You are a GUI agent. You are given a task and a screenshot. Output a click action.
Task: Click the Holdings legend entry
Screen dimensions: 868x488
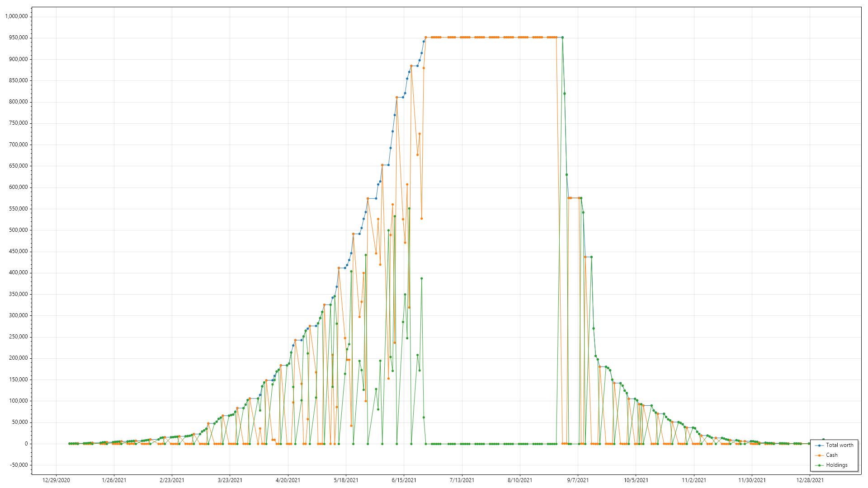point(831,465)
